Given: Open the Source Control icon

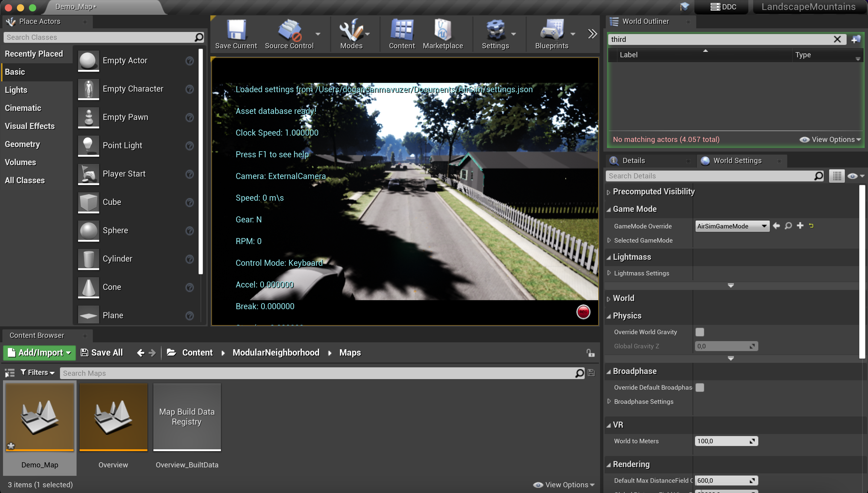Looking at the screenshot, I should pos(289,34).
